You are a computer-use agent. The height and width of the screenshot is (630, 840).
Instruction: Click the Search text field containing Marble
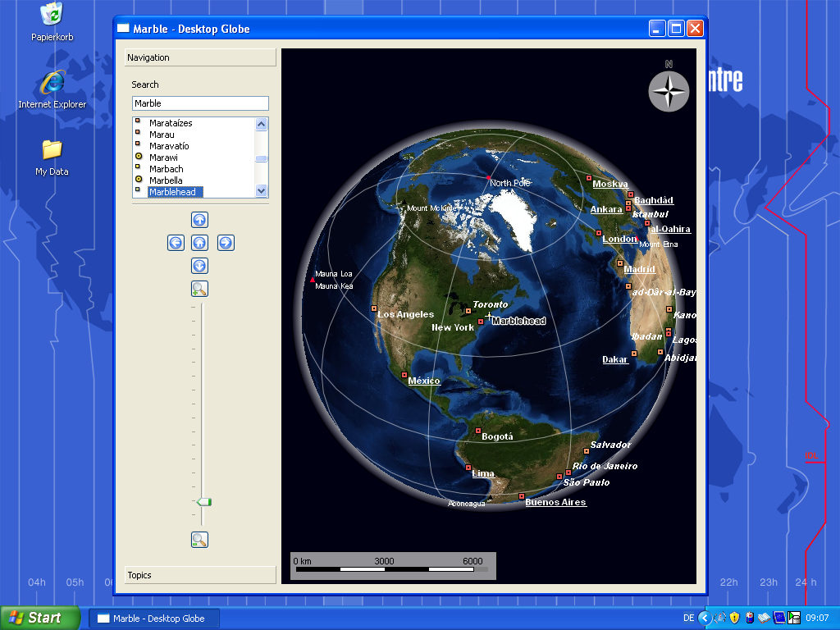(x=200, y=103)
